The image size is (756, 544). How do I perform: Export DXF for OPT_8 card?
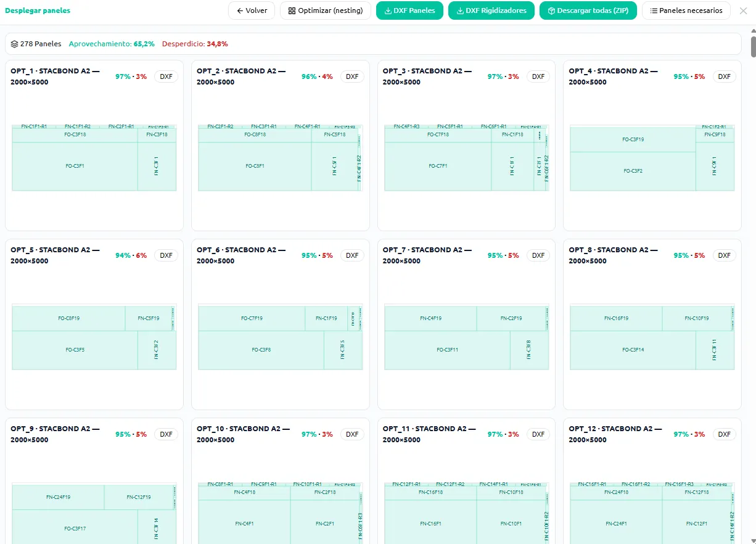tap(725, 255)
